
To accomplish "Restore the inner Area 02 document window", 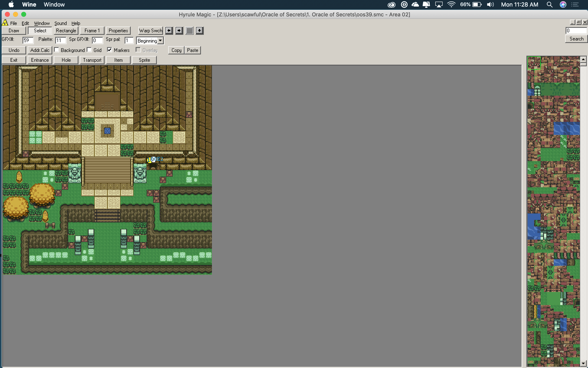I will pyautogui.click(x=579, y=22).
